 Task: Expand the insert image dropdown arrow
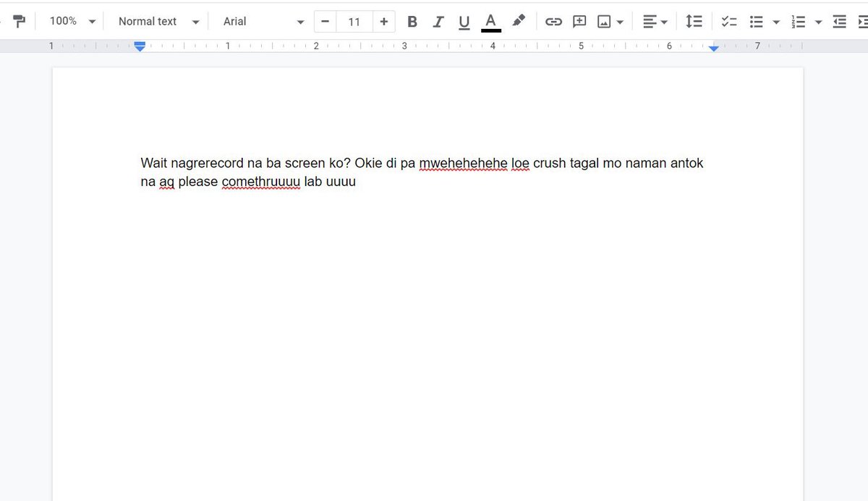[x=620, y=22]
